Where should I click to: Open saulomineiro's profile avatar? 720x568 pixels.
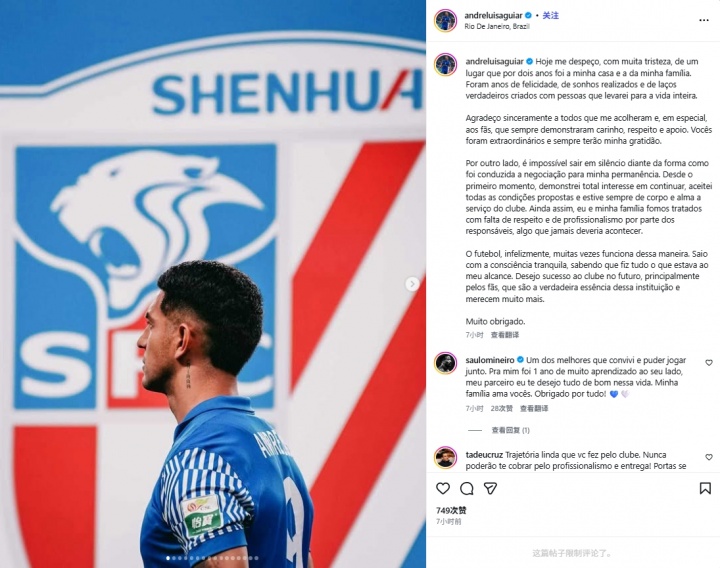[x=445, y=364]
